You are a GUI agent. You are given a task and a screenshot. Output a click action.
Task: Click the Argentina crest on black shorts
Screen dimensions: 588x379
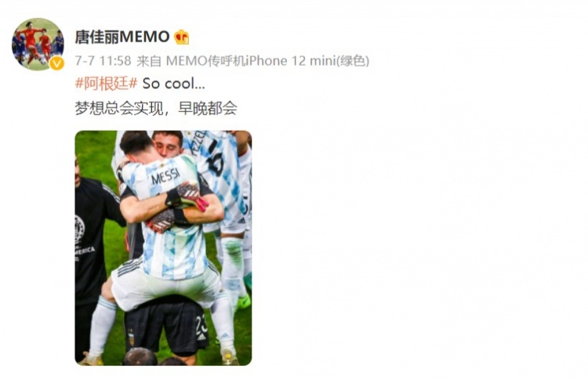point(131,337)
